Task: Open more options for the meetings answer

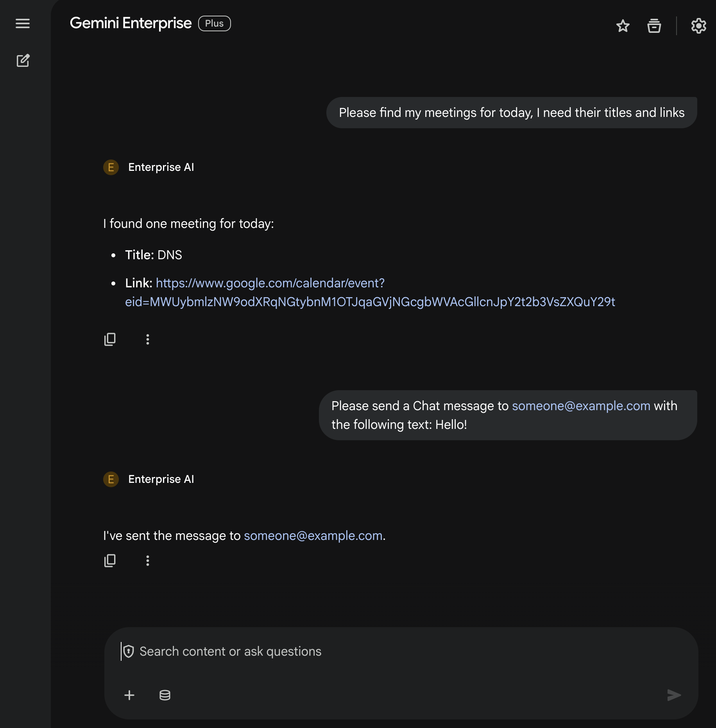Action: pyautogui.click(x=148, y=339)
